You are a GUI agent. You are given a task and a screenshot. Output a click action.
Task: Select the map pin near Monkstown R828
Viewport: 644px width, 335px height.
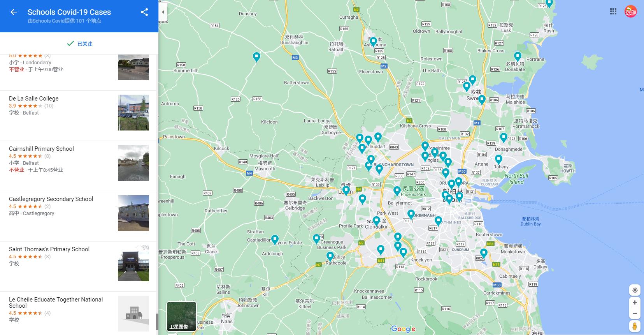(x=484, y=253)
